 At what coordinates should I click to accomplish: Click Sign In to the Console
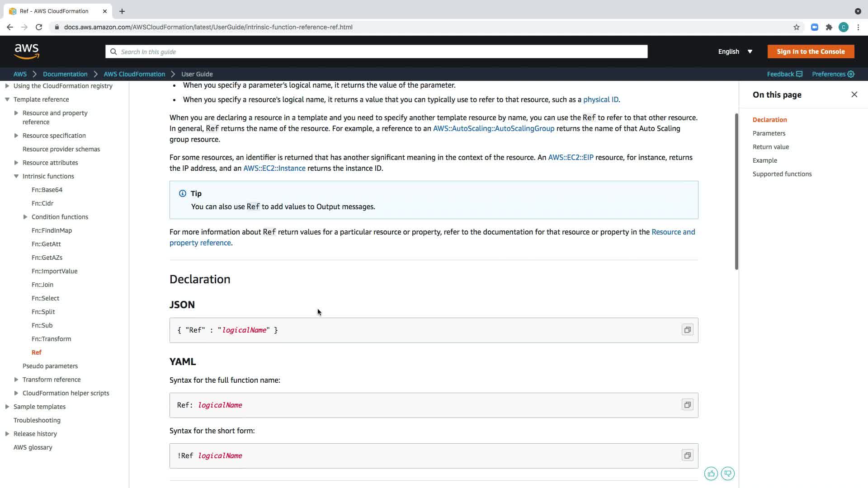click(x=811, y=52)
